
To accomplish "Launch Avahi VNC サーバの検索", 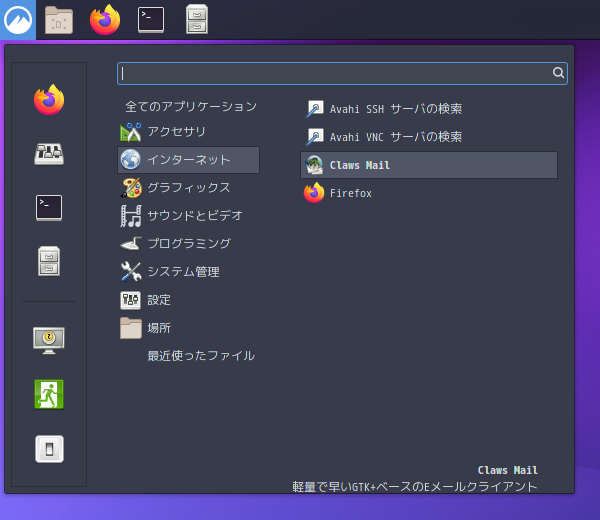I will coord(429,137).
